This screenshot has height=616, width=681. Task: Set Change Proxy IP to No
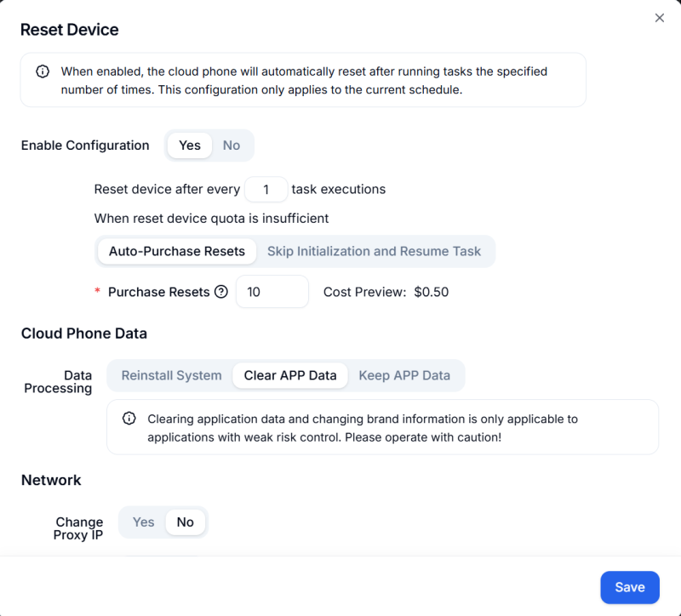point(185,522)
